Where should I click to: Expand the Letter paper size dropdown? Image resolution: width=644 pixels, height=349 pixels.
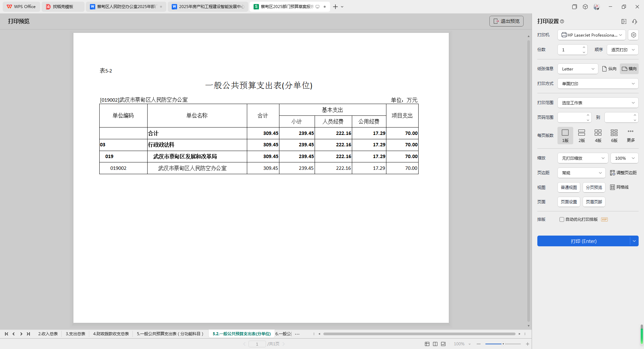(578, 69)
